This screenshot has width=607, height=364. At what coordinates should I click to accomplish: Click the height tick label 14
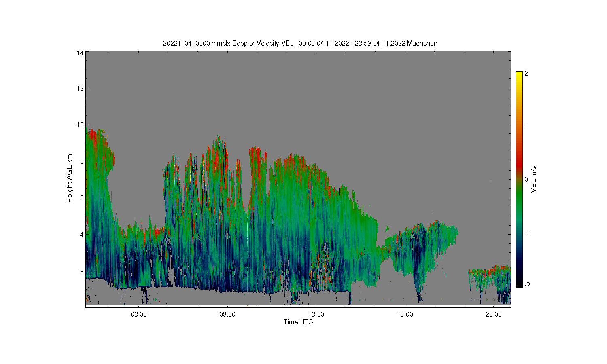tap(81, 53)
